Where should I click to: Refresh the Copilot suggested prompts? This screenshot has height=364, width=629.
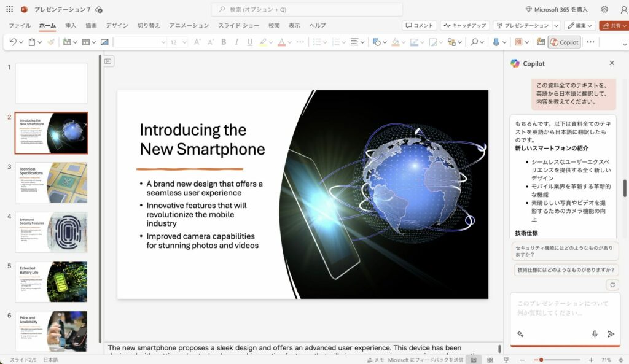[x=612, y=285]
